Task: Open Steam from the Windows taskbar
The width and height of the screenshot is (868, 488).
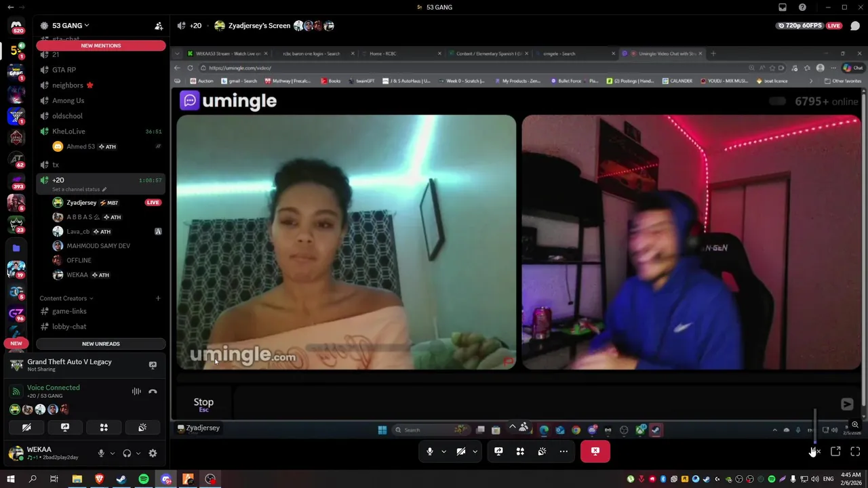Action: pos(121,479)
